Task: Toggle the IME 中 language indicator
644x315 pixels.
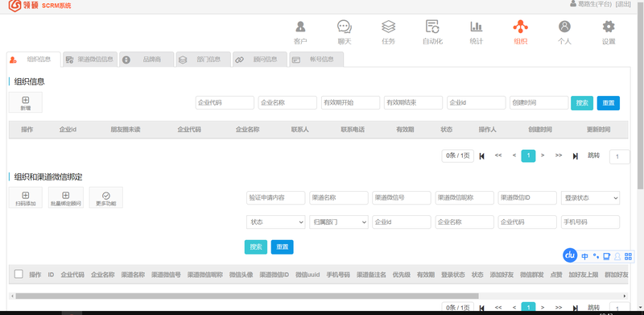Action: (x=585, y=257)
